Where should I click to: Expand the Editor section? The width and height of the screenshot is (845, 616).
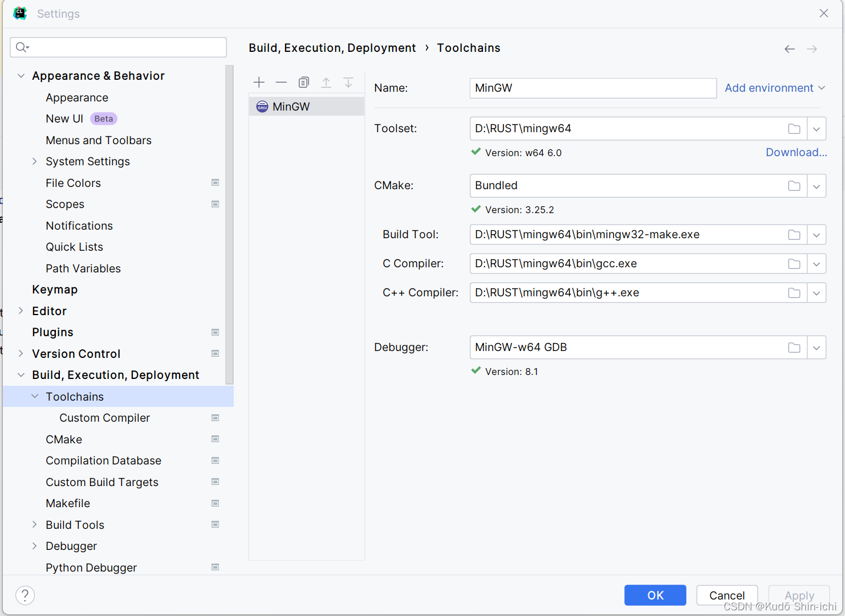21,311
